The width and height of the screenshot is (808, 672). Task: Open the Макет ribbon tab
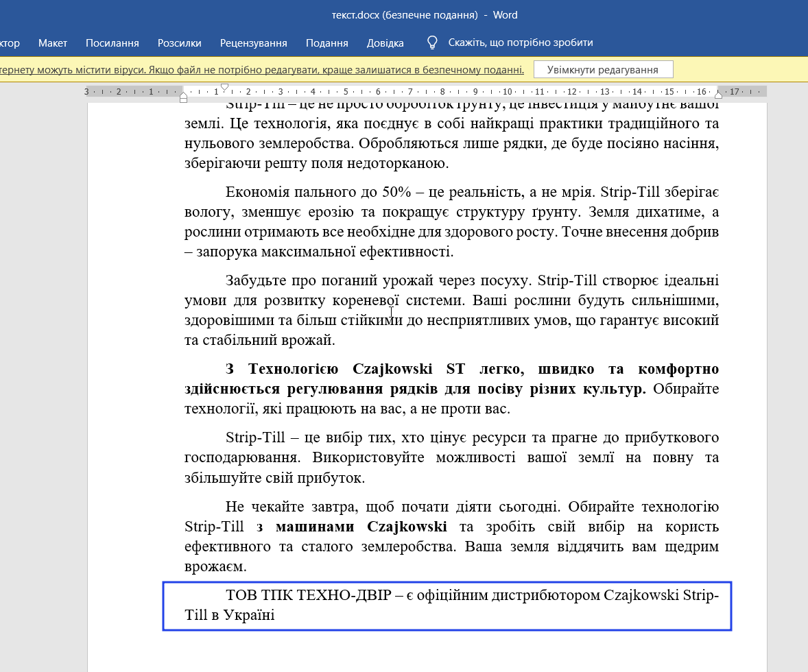point(53,43)
